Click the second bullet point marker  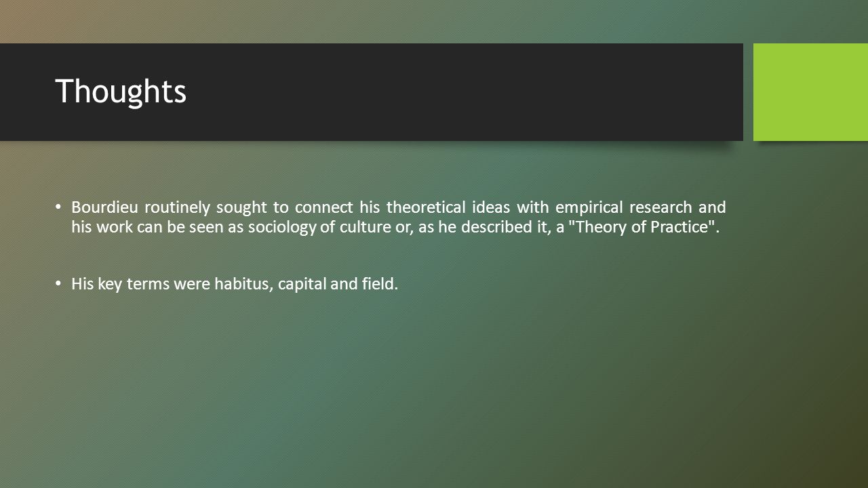[58, 284]
